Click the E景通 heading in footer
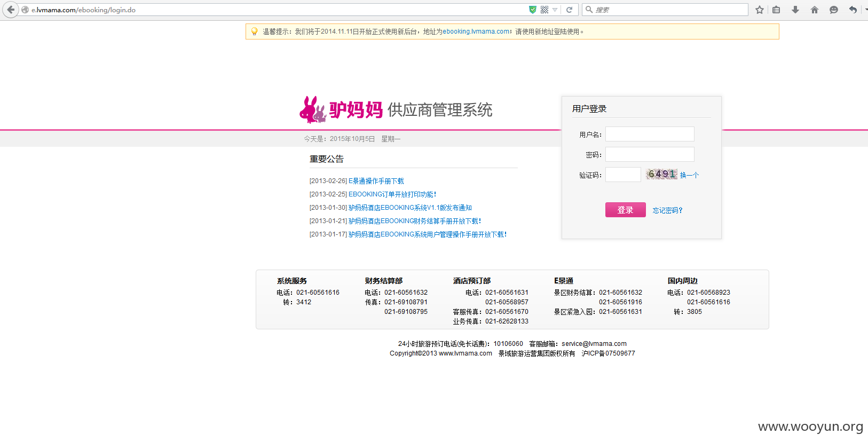The height and width of the screenshot is (442, 868). coord(563,281)
